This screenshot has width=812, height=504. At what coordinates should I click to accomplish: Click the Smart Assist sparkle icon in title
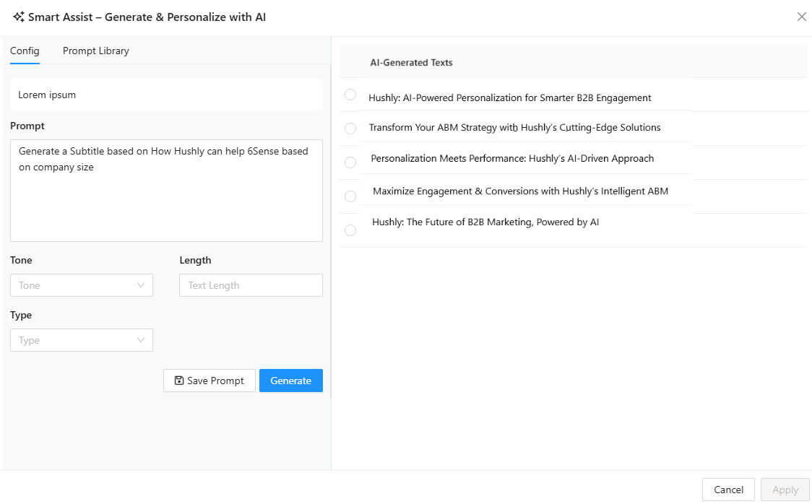click(x=19, y=17)
